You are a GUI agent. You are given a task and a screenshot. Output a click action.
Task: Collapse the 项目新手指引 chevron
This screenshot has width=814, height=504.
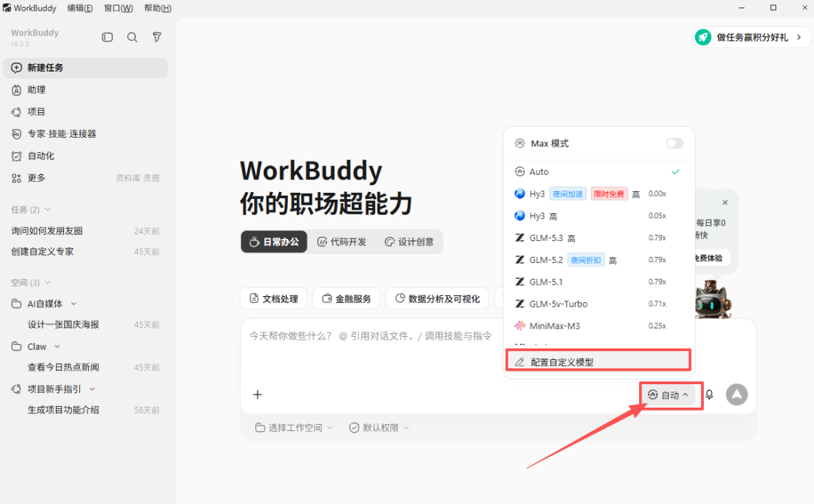[93, 389]
